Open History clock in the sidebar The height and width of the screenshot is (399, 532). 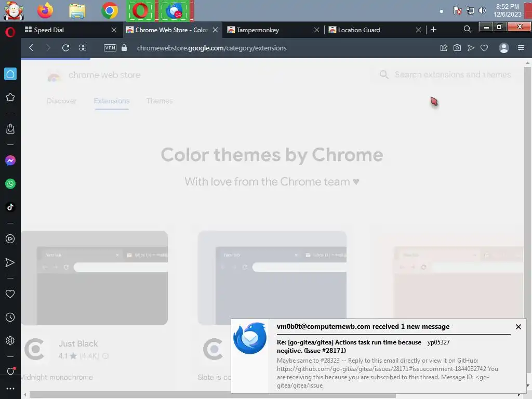[10, 317]
